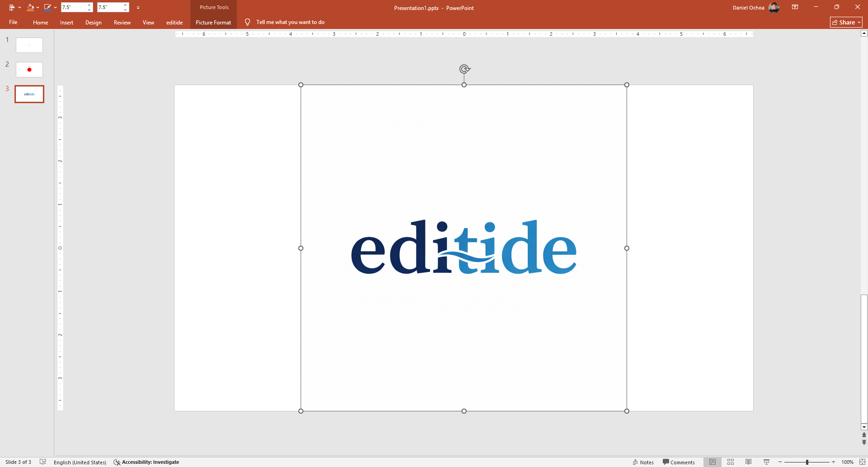Click the second 7.5" size field

click(109, 7)
